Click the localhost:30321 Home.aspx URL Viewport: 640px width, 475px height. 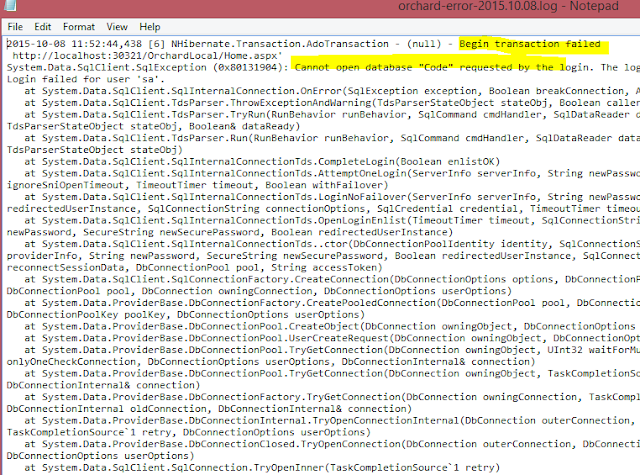point(147,56)
